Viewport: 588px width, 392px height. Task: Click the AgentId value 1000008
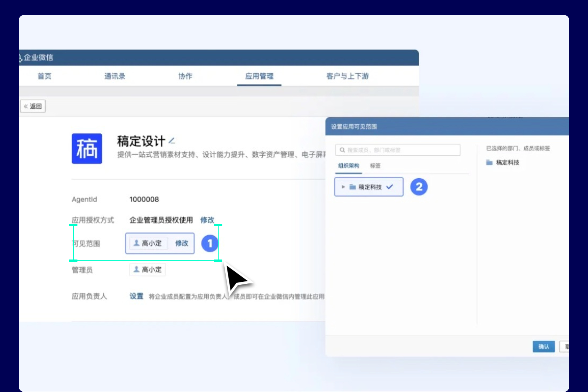(144, 200)
